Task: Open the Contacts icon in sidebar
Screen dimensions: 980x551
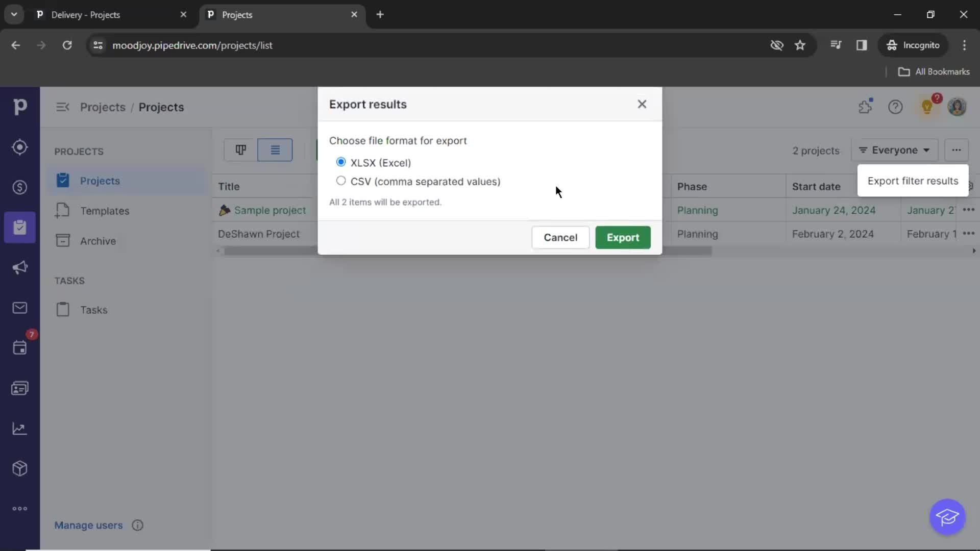Action: tap(20, 389)
